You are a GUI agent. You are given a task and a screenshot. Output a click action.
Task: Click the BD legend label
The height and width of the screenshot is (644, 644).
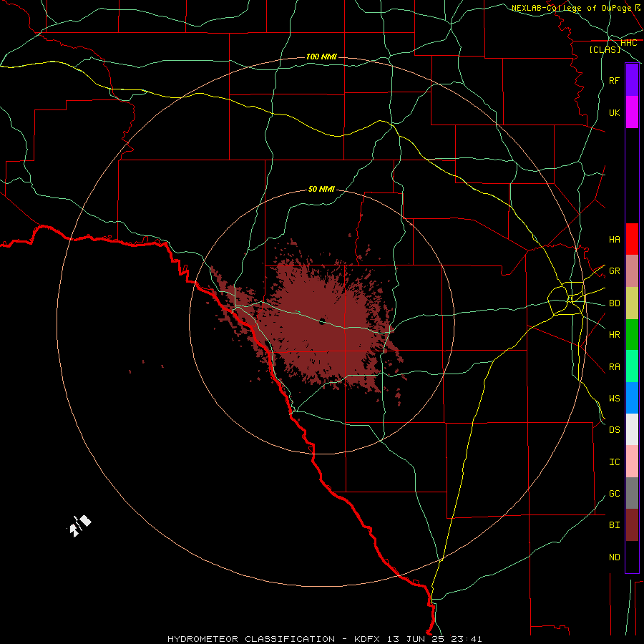pos(614,303)
